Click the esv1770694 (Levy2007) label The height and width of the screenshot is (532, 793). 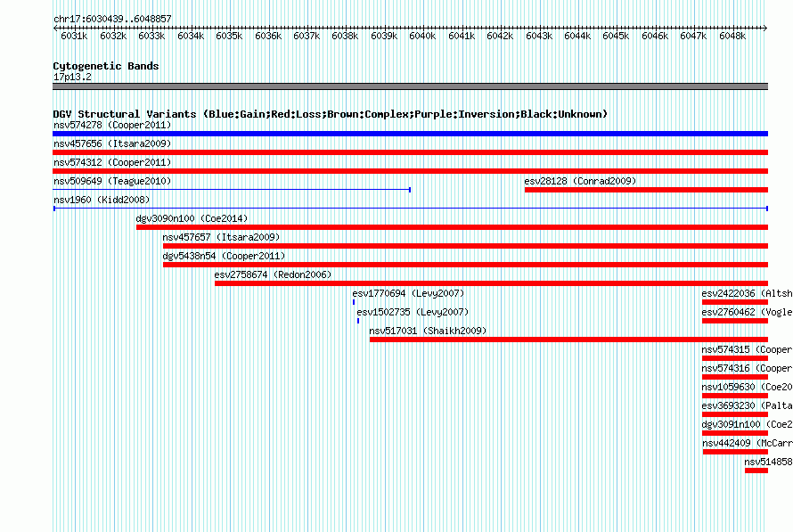coord(408,293)
